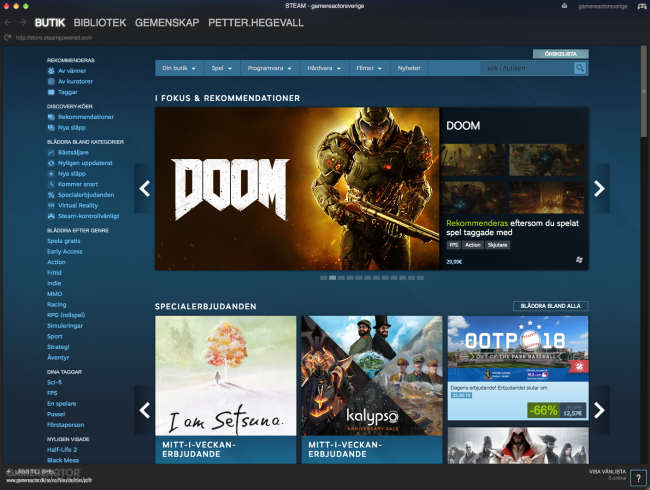The width and height of the screenshot is (650, 490).
Task: Select the first carousel page indicator dot
Action: point(324,278)
